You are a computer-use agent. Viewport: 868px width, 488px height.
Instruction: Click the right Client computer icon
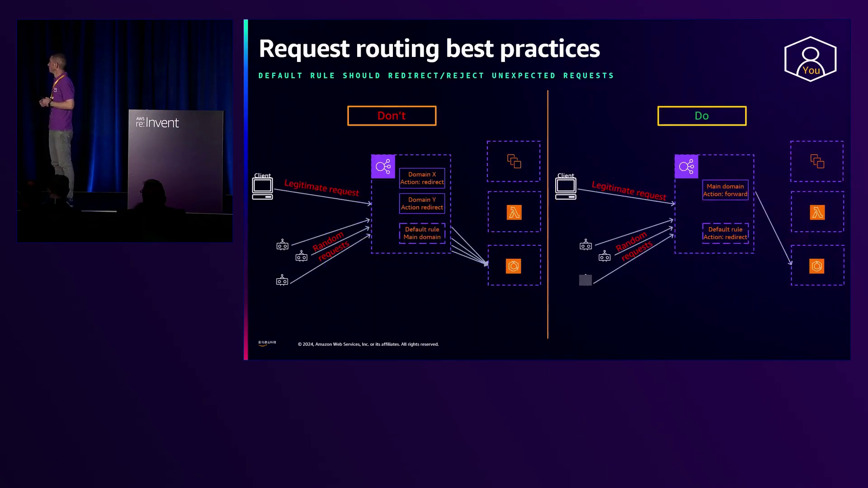(566, 188)
